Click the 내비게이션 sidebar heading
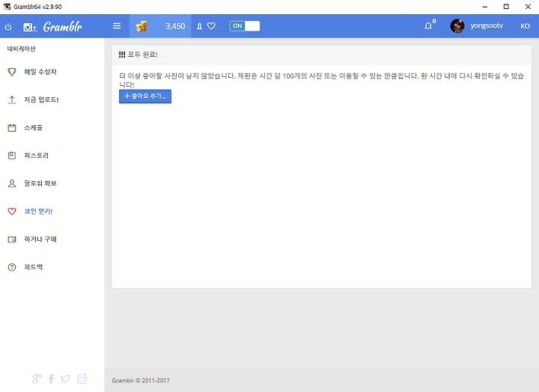The width and height of the screenshot is (539, 392). point(21,49)
